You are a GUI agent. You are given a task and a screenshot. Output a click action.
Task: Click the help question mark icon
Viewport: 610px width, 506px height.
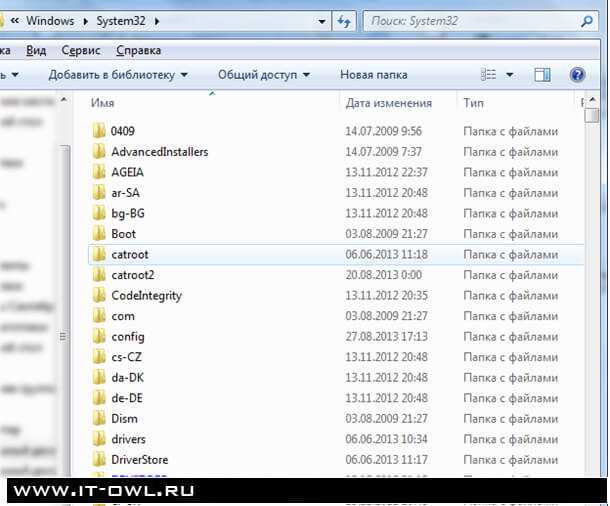(x=577, y=75)
